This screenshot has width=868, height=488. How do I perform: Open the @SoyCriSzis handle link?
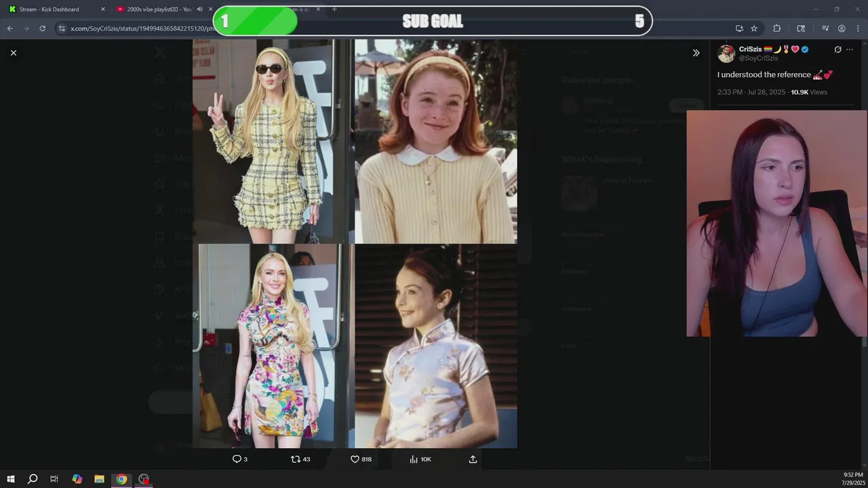(x=758, y=58)
